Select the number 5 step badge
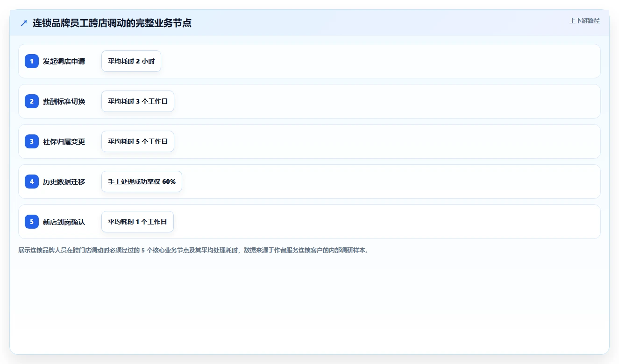The width and height of the screenshot is (619, 364). tap(32, 222)
